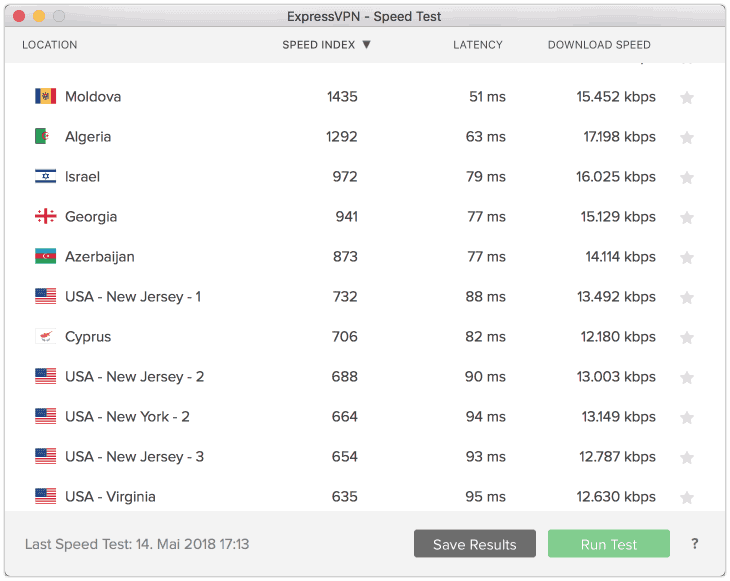The width and height of the screenshot is (730, 581).
Task: Click the Cyprus flag icon
Action: point(46,336)
